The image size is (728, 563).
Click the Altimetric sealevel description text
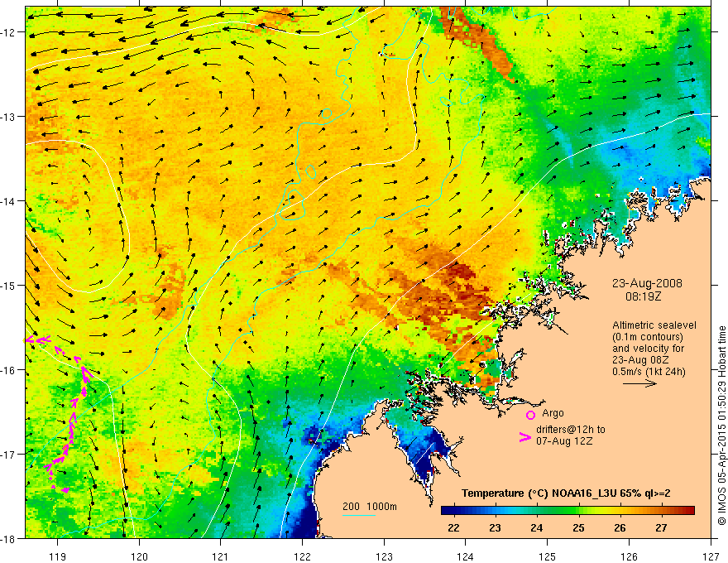(654, 349)
